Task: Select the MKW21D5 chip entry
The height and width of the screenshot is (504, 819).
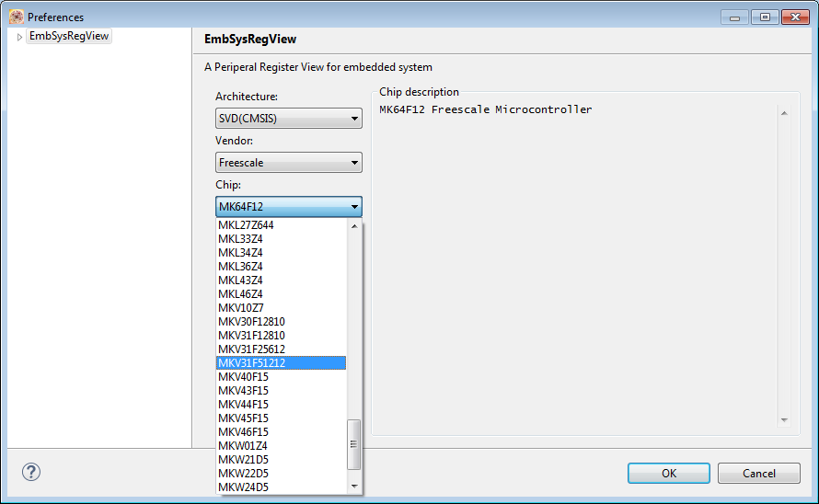Action: click(x=281, y=460)
